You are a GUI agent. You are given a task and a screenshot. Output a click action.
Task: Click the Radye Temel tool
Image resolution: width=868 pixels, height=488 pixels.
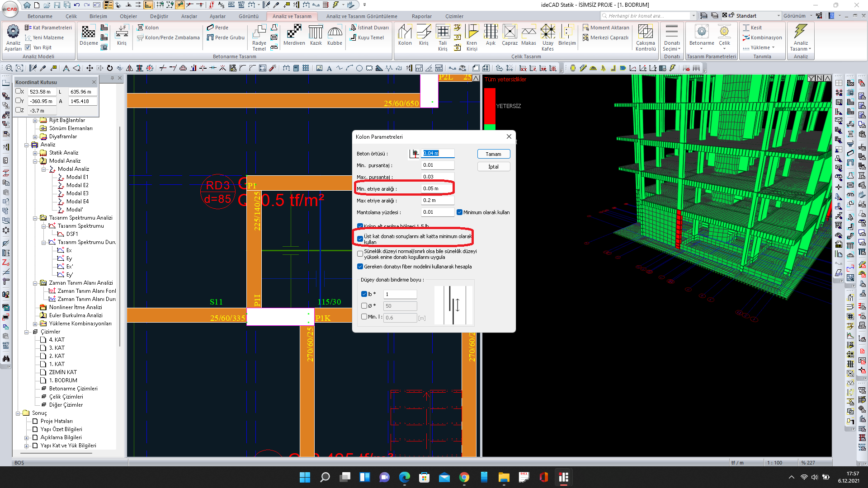pyautogui.click(x=259, y=38)
